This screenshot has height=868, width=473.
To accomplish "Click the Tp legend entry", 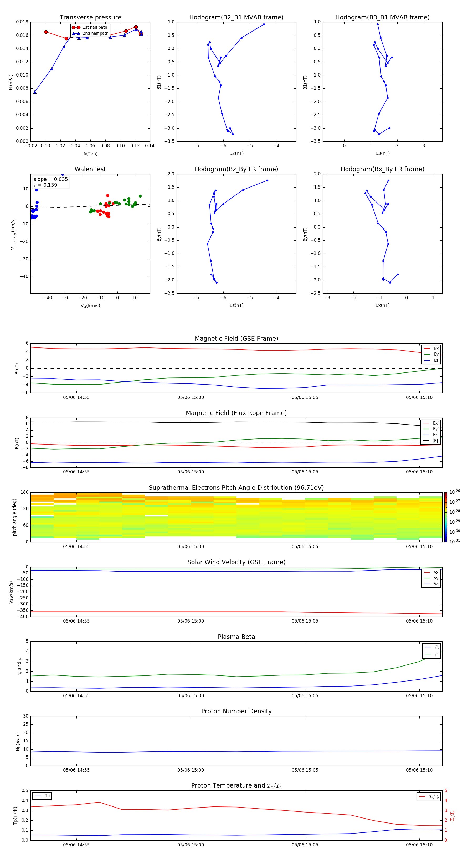I will tap(42, 796).
